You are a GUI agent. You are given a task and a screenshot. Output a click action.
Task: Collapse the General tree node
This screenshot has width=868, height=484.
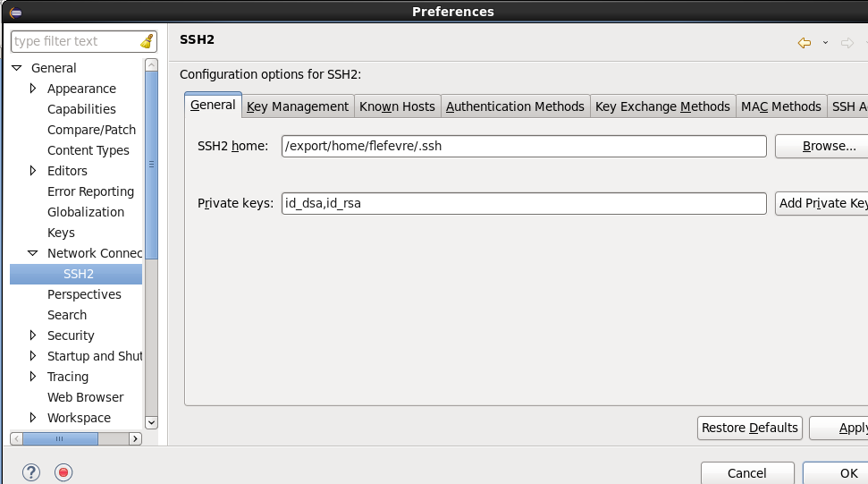point(16,68)
